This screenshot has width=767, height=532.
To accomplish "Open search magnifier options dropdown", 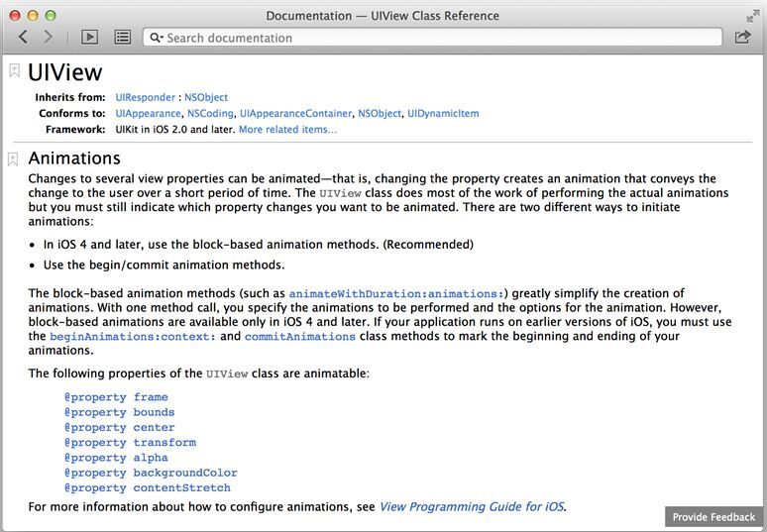I will (x=157, y=38).
